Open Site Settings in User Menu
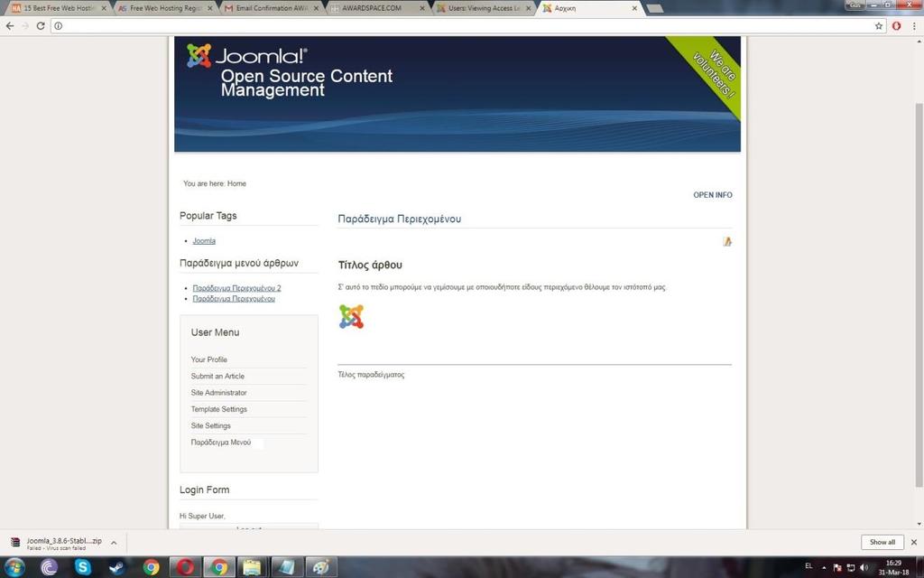The image size is (924, 578). click(x=210, y=425)
